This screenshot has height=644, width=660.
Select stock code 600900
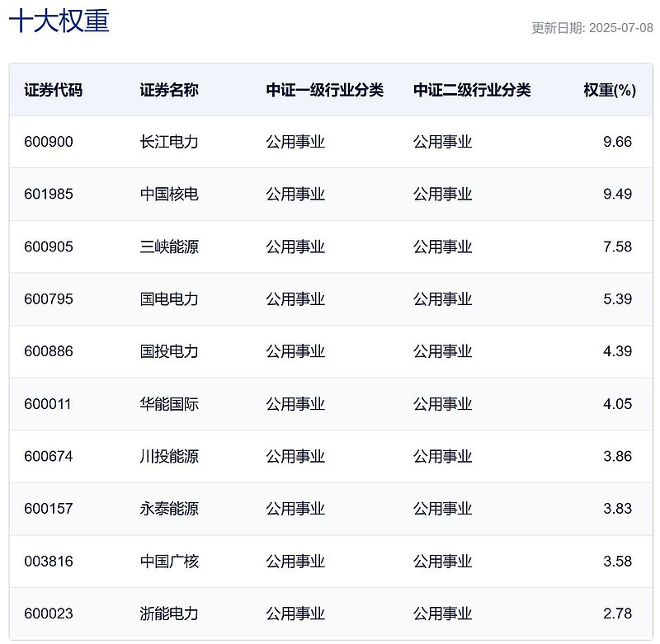tap(49, 142)
